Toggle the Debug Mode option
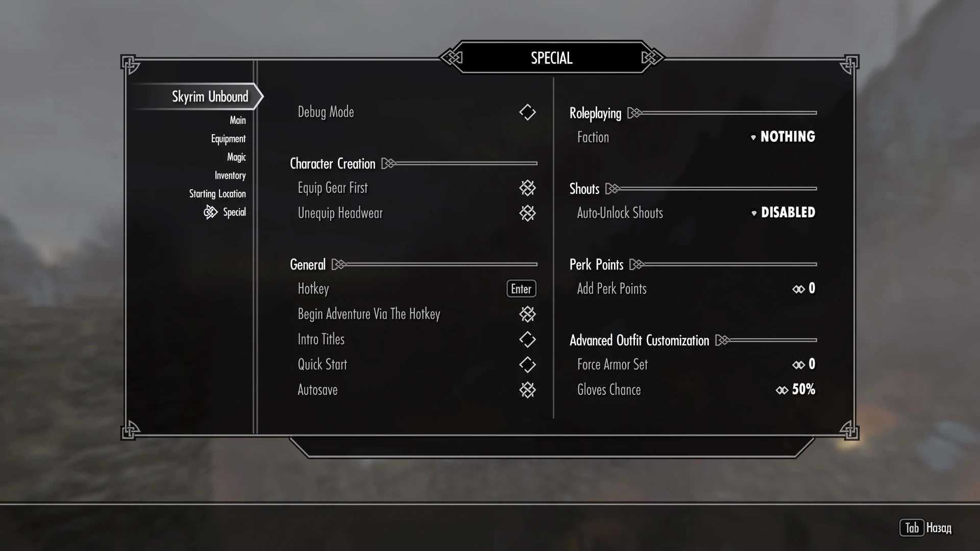 coord(528,112)
